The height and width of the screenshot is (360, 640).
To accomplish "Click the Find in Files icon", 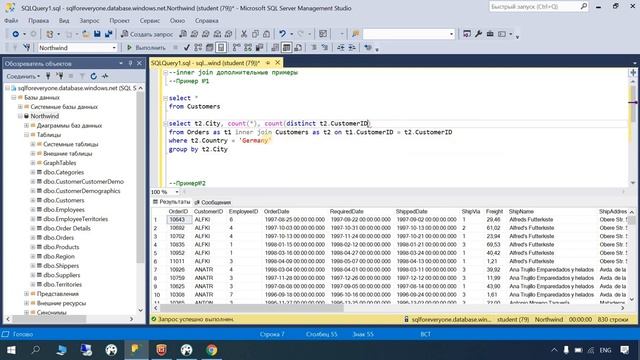I will [355, 34].
